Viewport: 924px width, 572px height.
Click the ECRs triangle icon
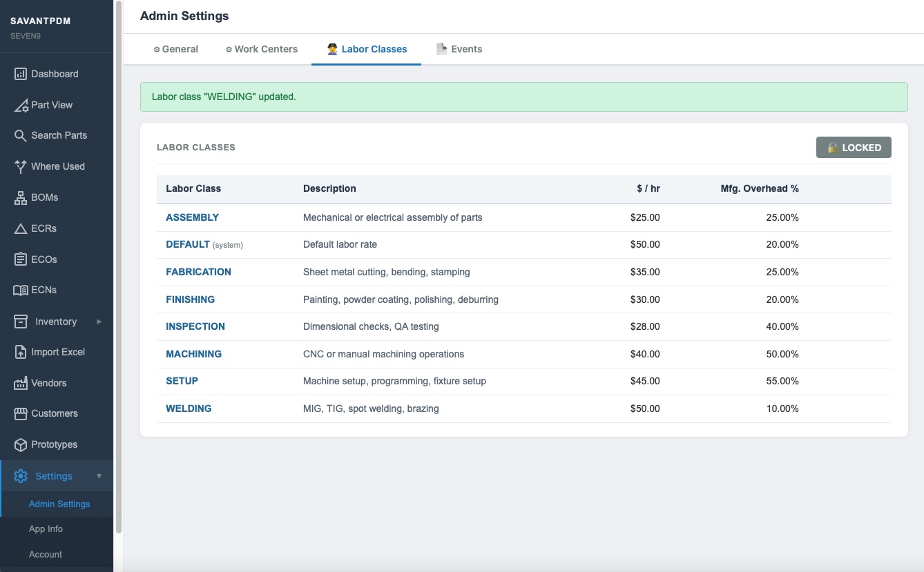[21, 228]
